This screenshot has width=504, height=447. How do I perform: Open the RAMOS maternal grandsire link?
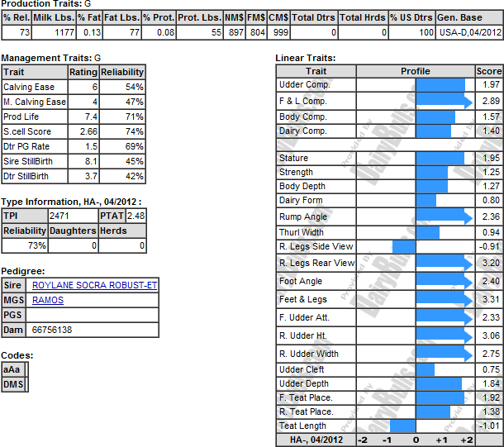47,301
